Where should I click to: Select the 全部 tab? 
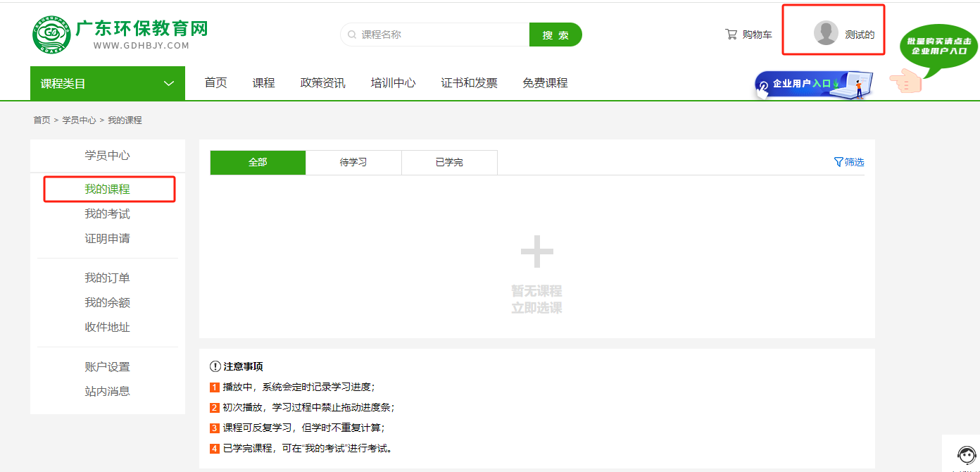(258, 163)
